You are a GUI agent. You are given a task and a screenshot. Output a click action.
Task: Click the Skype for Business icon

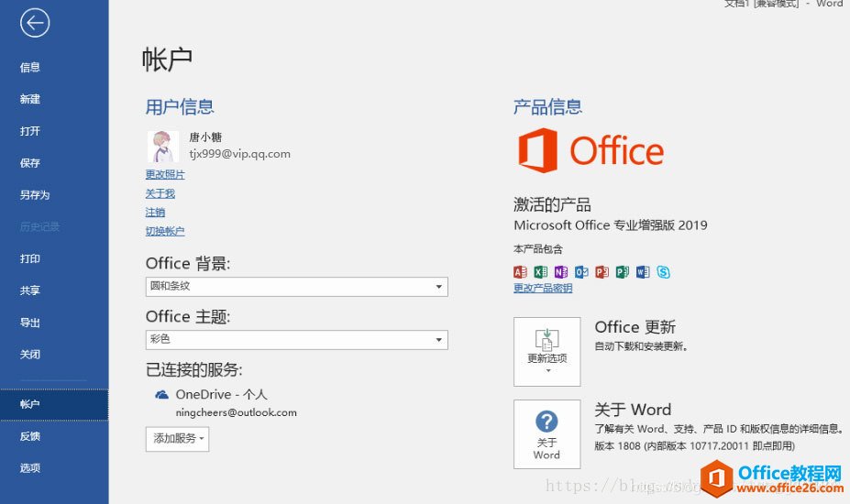click(x=664, y=271)
